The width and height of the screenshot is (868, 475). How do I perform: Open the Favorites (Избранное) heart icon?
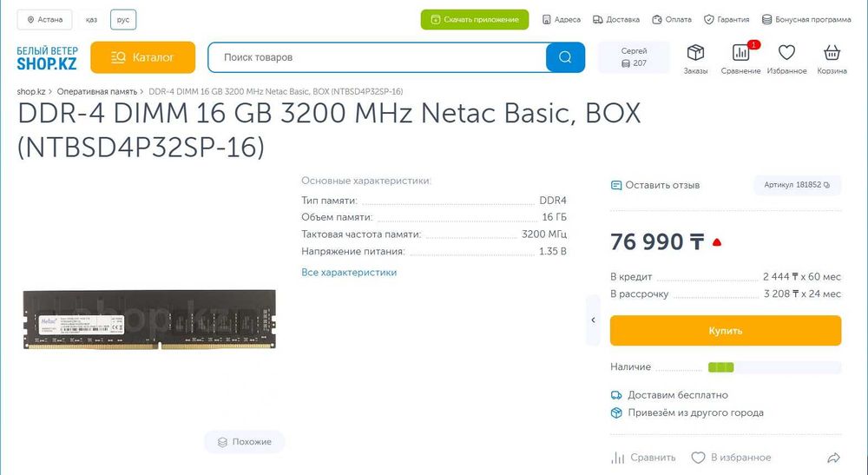786,54
